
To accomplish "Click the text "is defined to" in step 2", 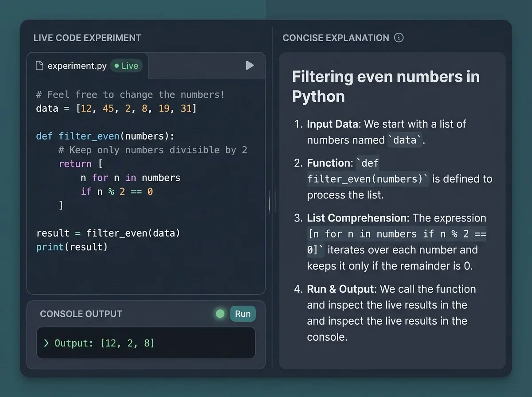I will (462, 179).
